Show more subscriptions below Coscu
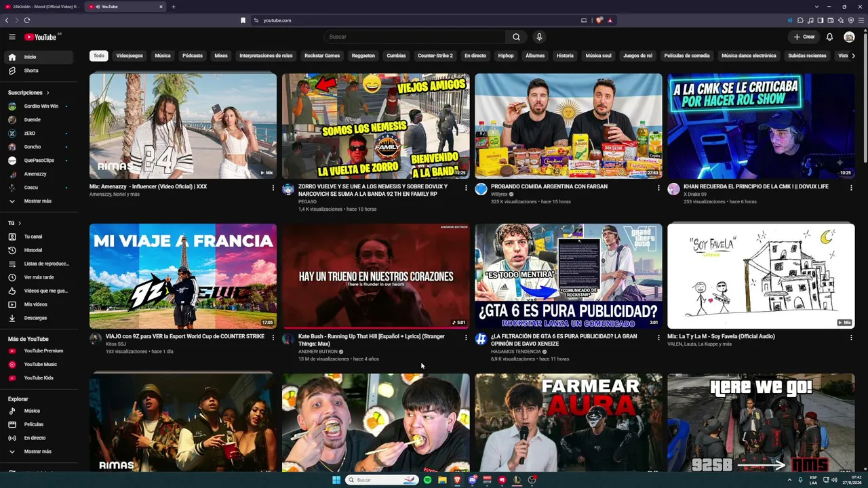This screenshot has height=488, width=868. click(x=39, y=201)
